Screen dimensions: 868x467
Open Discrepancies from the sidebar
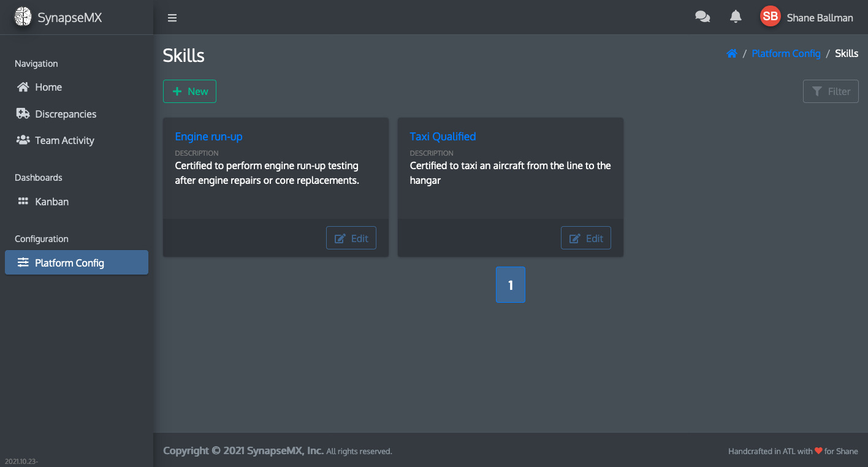[65, 114]
